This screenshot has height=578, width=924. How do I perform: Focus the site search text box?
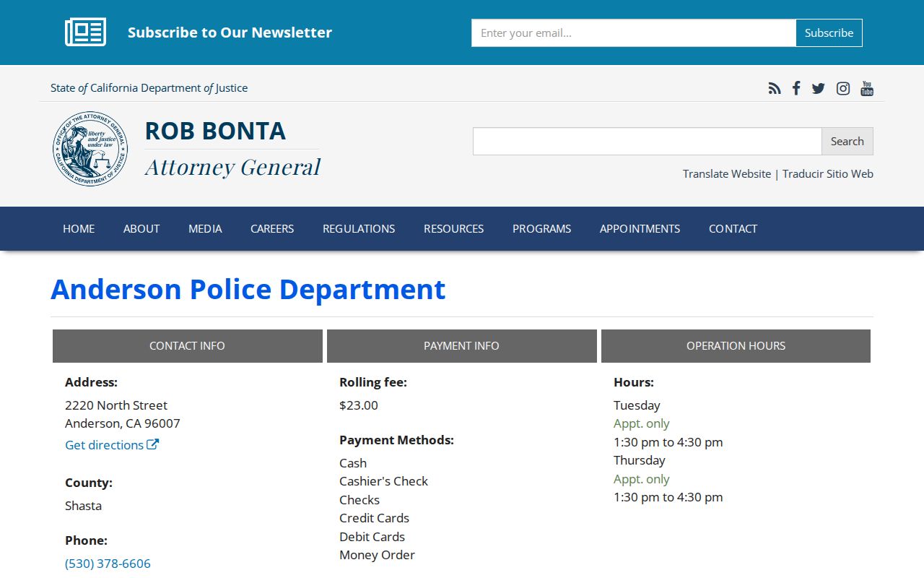pyautogui.click(x=648, y=142)
